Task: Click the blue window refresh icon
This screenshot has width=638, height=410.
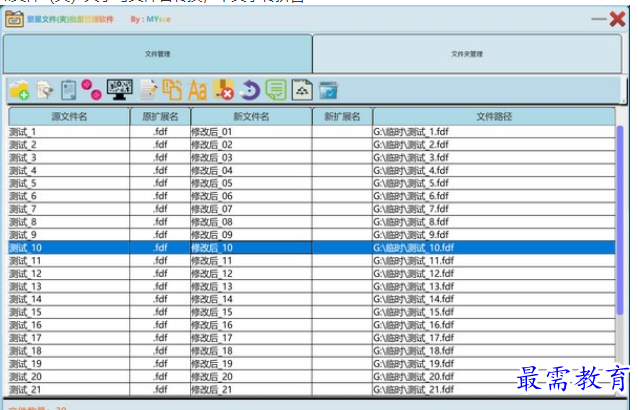Action: 328,90
